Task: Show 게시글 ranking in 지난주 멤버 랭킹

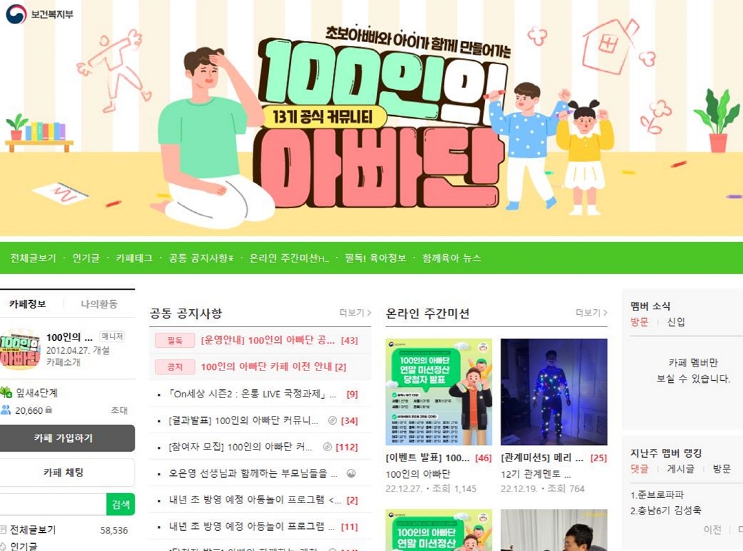Action: [680, 469]
